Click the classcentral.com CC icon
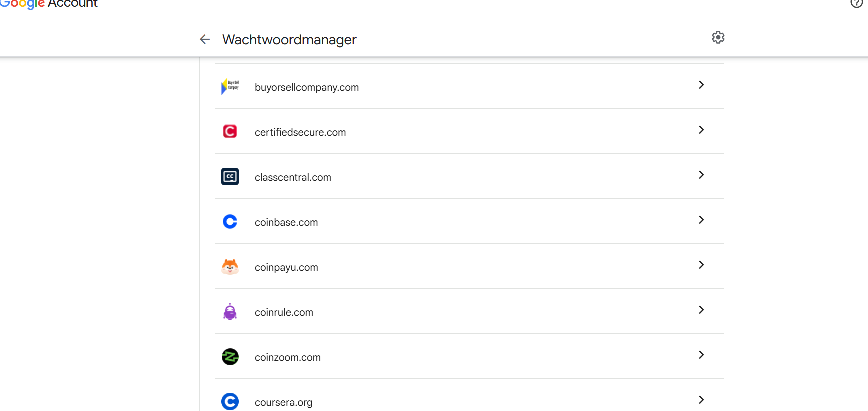The height and width of the screenshot is (411, 868). tap(230, 176)
